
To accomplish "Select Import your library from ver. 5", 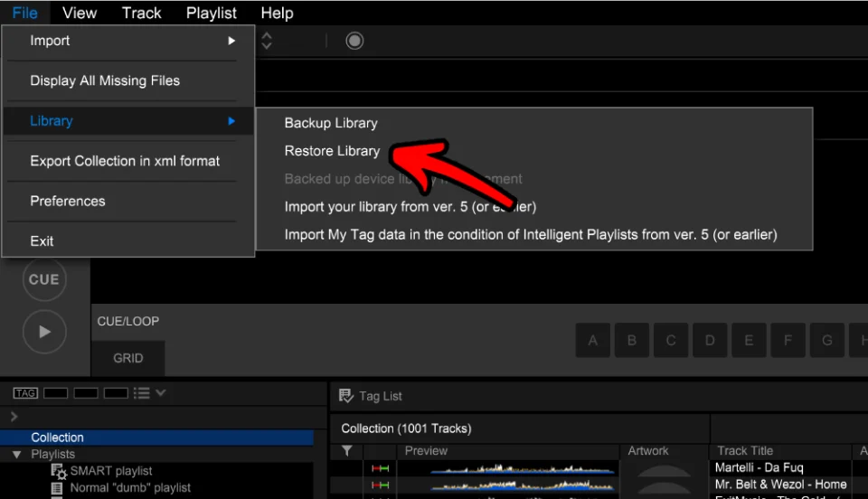I will pos(410,207).
